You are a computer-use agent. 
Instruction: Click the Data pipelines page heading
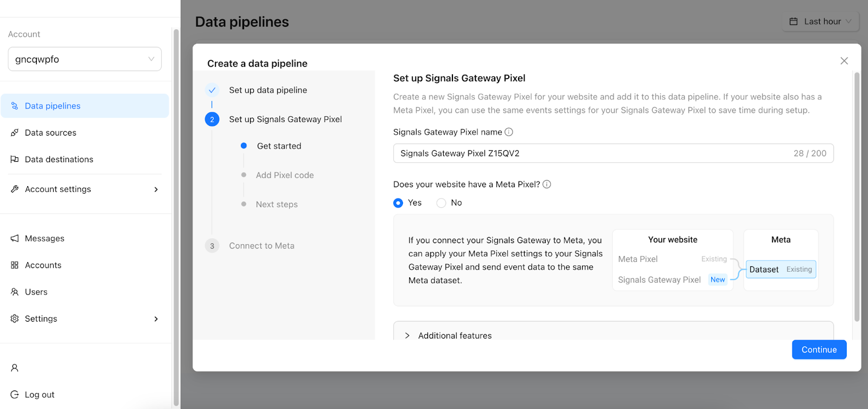tap(242, 22)
